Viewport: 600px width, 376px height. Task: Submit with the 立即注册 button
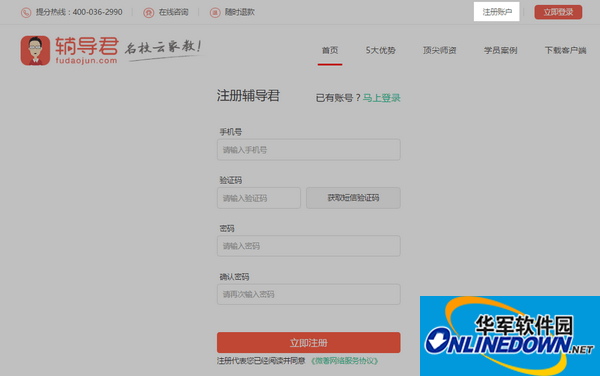(x=309, y=342)
